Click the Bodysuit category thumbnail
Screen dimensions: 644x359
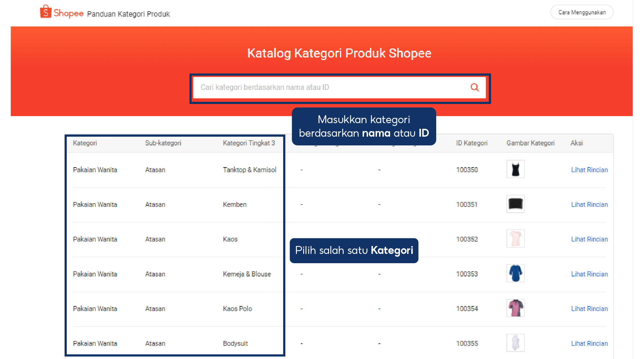click(515, 343)
